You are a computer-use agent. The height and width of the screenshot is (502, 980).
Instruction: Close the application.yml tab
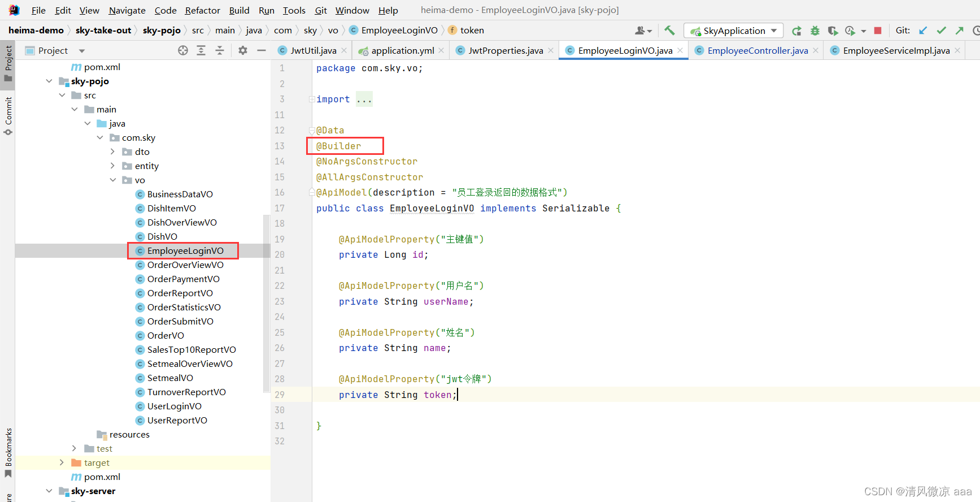click(x=441, y=50)
